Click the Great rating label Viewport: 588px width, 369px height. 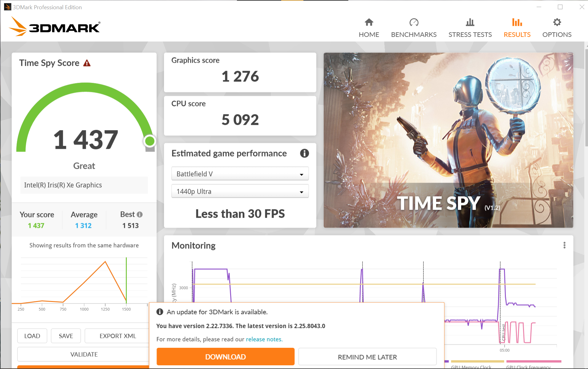click(x=84, y=166)
